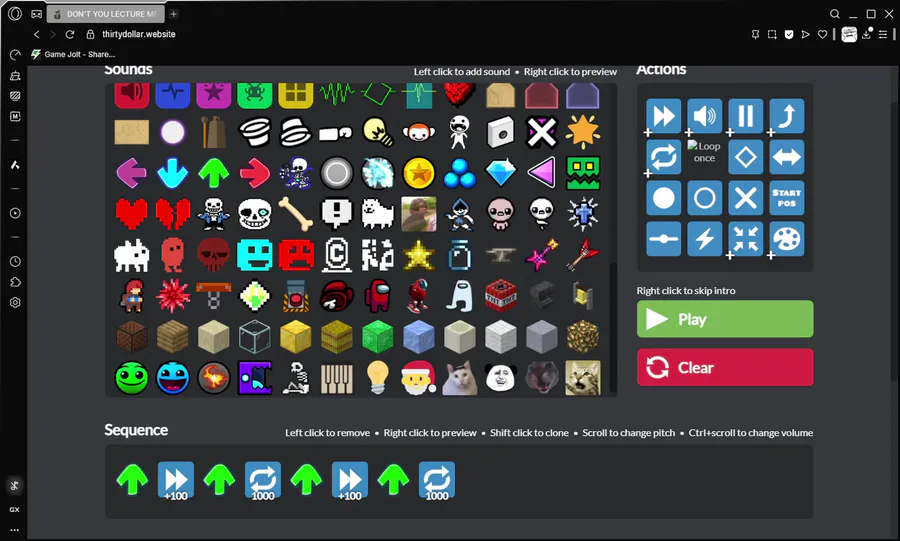Screen dimensions: 900x541
Task: Open the DON'T YOU LECTURE ME browser tab
Action: pyautogui.click(x=106, y=14)
